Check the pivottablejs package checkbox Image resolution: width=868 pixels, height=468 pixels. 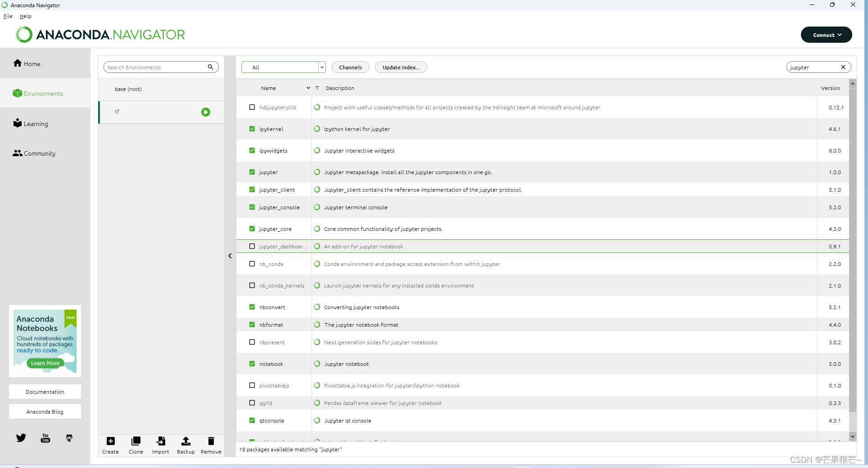pos(252,385)
